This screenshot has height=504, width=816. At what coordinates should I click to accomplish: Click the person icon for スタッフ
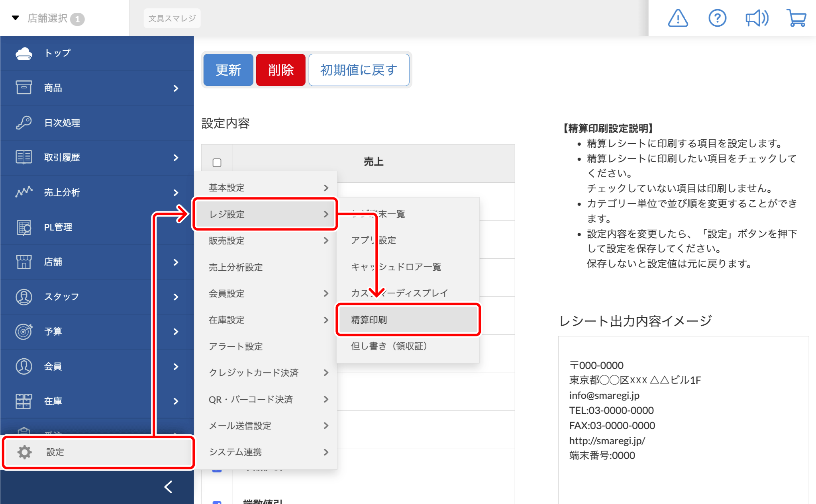(x=24, y=297)
